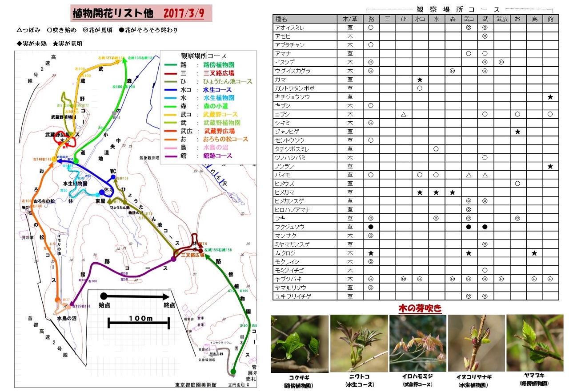This screenshot has height=392, width=581.
Task: Click the double-circle symbol in マンサク row
Action: point(371,236)
